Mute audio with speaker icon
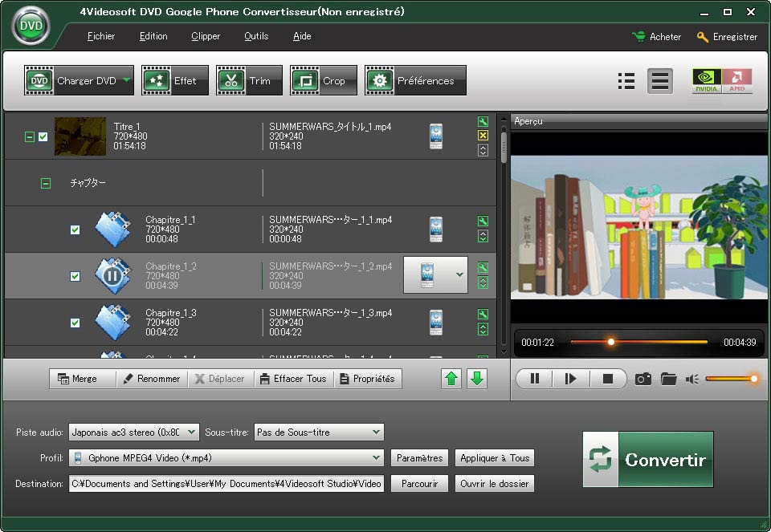 tap(691, 379)
